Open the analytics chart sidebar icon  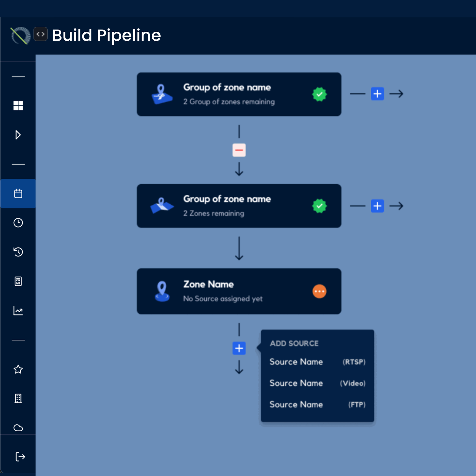pos(18,311)
